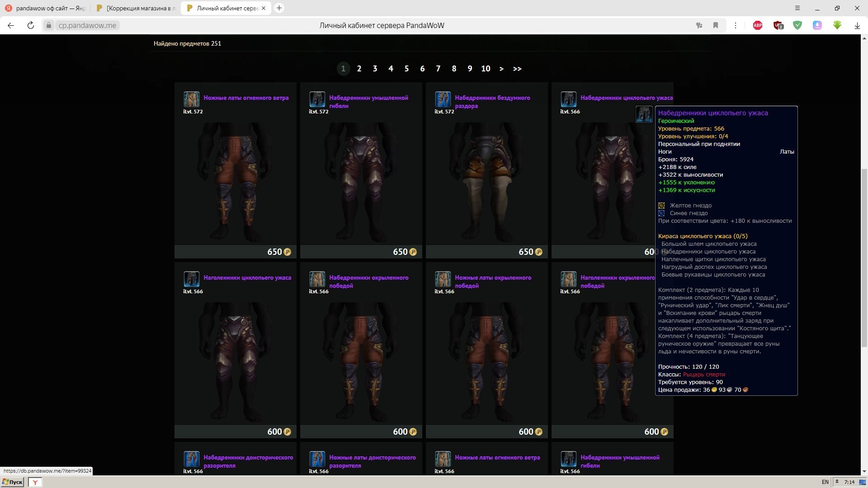The width and height of the screenshot is (868, 488).
Task: Go to results page 7
Action: 438,69
